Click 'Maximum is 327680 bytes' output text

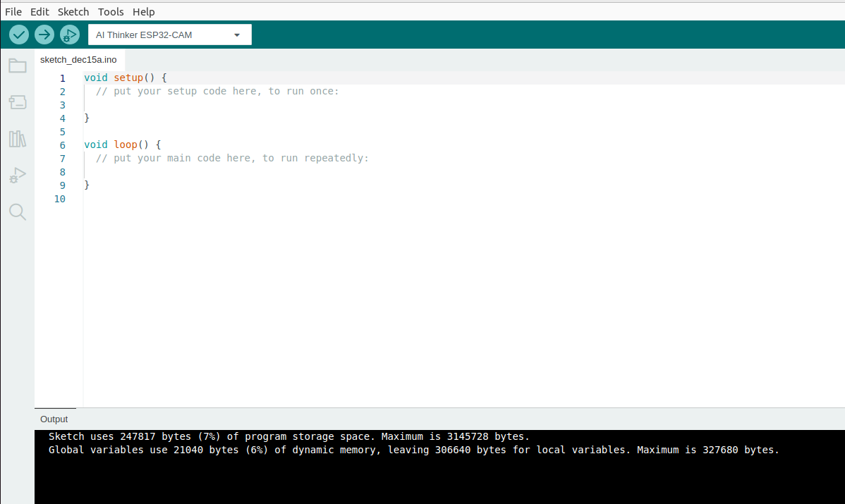(708, 450)
